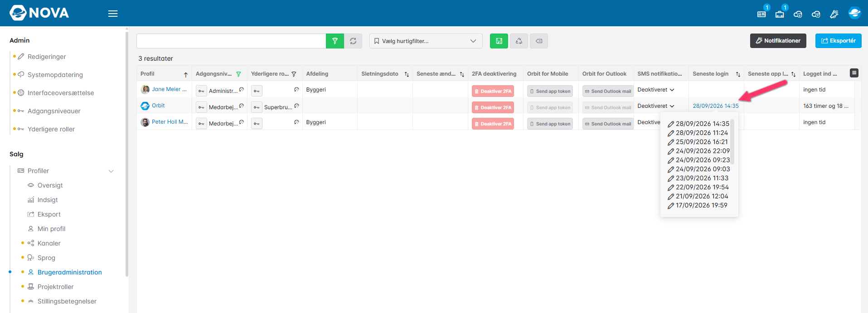The width and height of the screenshot is (868, 313).
Task: Click the access level key button for Jane Meier
Action: (201, 91)
